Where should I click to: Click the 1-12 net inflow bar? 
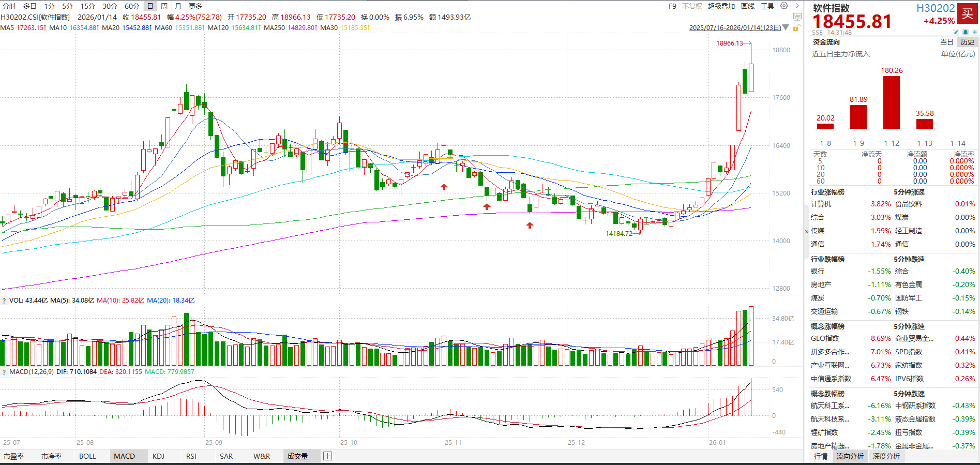(891, 103)
